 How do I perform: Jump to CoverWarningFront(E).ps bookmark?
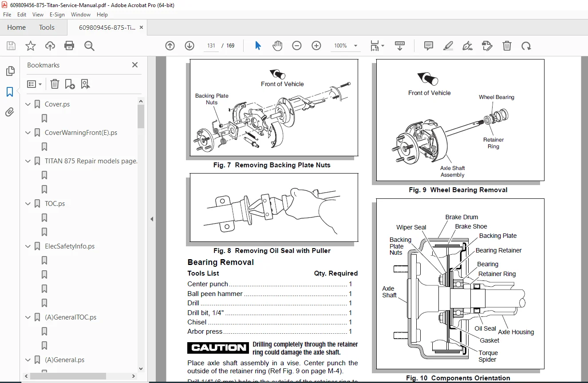point(81,133)
